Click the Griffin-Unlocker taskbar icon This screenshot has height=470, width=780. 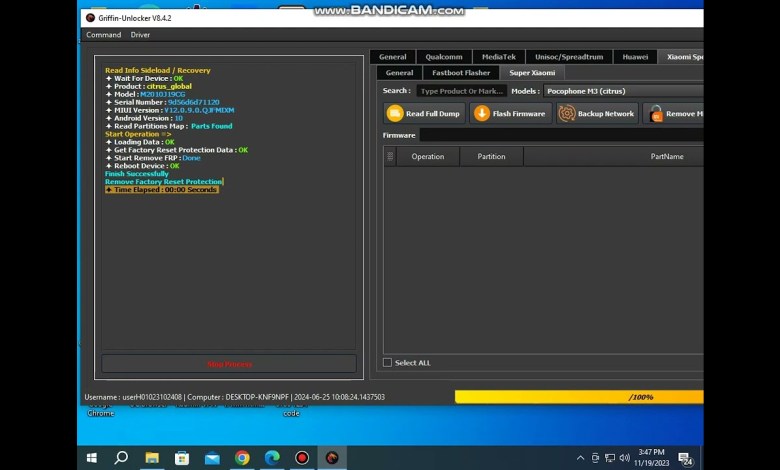(332, 458)
